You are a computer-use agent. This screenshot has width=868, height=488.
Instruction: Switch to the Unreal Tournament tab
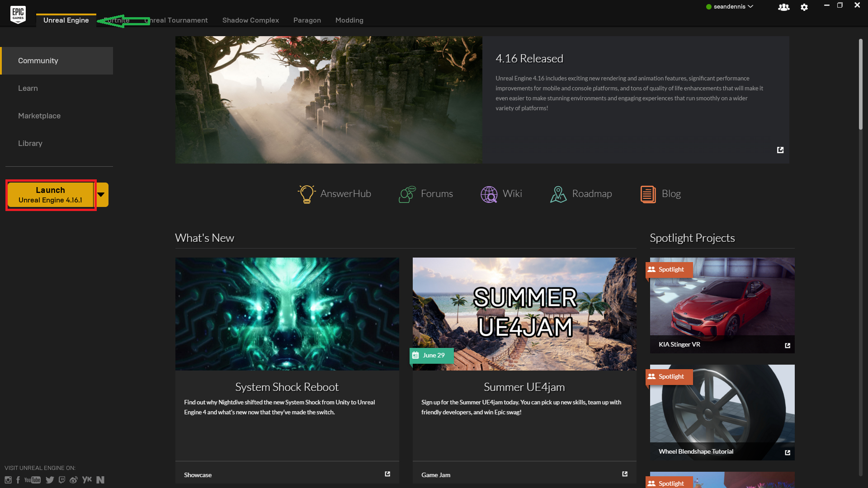[176, 20]
